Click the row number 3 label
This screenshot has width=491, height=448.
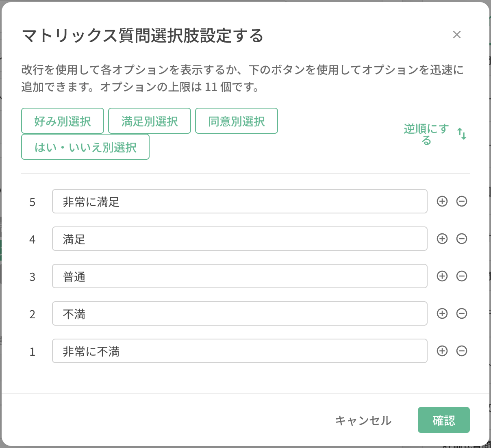(33, 277)
